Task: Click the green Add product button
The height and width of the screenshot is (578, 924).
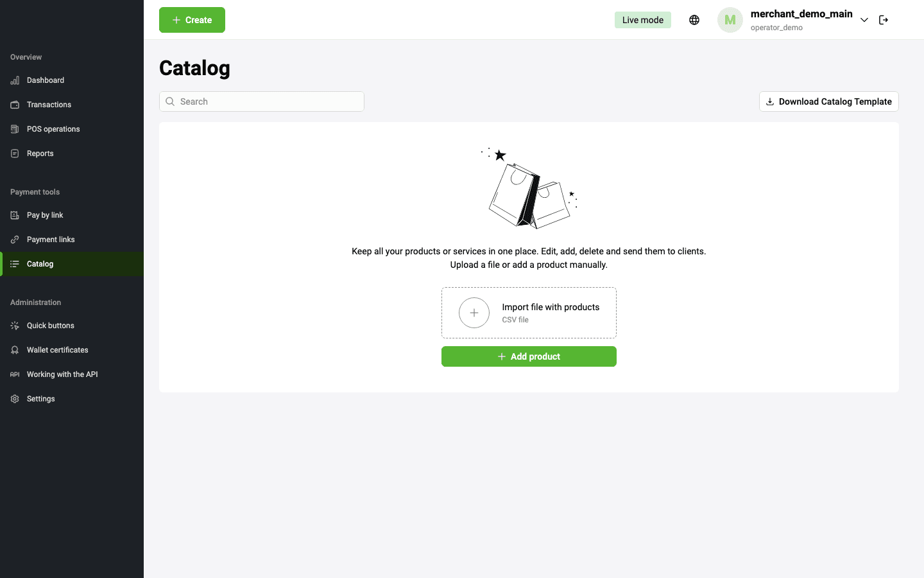Action: (529, 356)
